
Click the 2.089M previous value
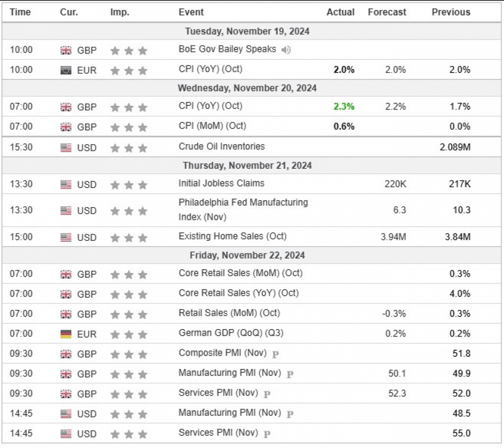click(455, 147)
